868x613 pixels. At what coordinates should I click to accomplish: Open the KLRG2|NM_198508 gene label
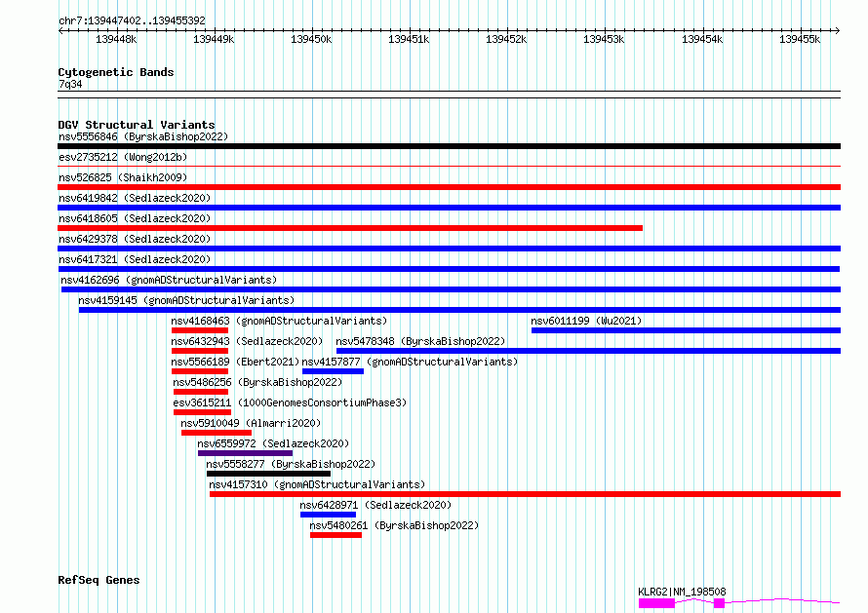point(682,592)
